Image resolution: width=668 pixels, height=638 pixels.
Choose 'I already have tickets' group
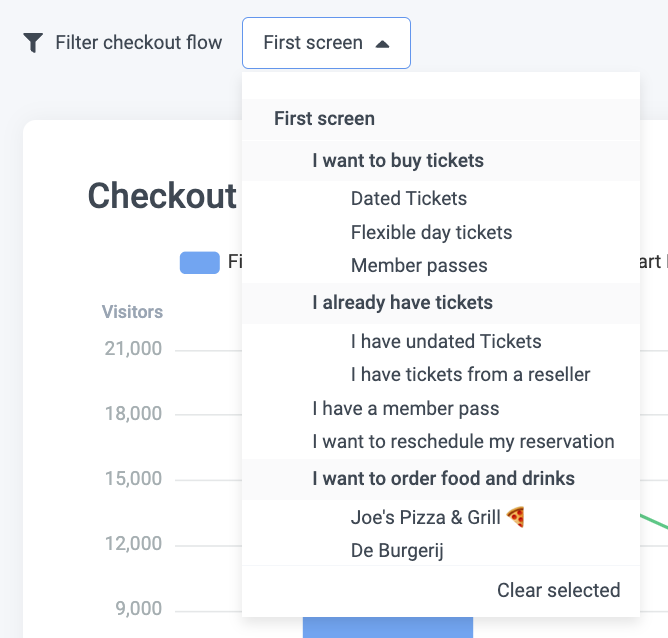pyautogui.click(x=402, y=302)
